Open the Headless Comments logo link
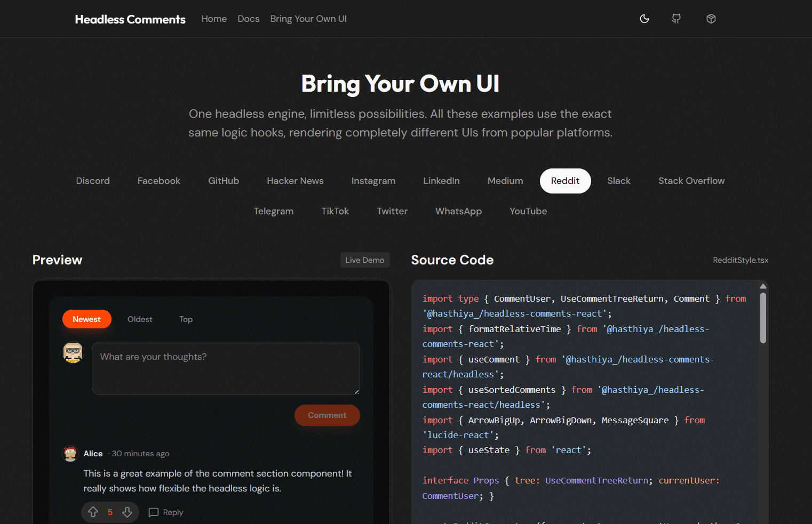Screen dimensions: 812x524 pyautogui.click(x=130, y=19)
